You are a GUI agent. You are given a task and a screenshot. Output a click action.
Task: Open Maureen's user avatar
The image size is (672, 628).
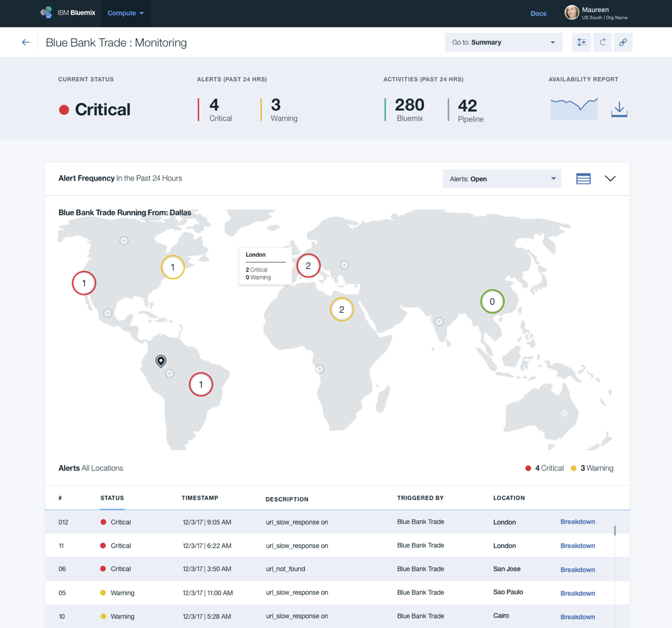pos(572,12)
